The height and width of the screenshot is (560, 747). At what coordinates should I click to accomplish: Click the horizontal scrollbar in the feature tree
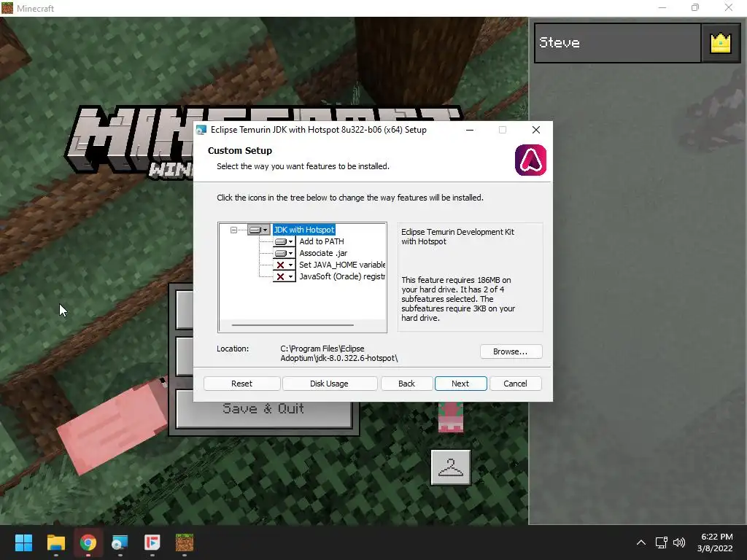[293, 325]
